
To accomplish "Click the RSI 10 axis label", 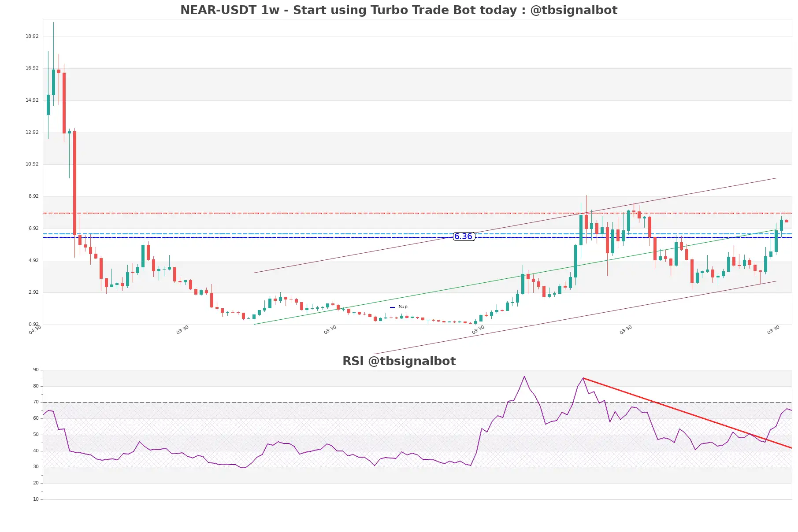I will coord(36,499).
